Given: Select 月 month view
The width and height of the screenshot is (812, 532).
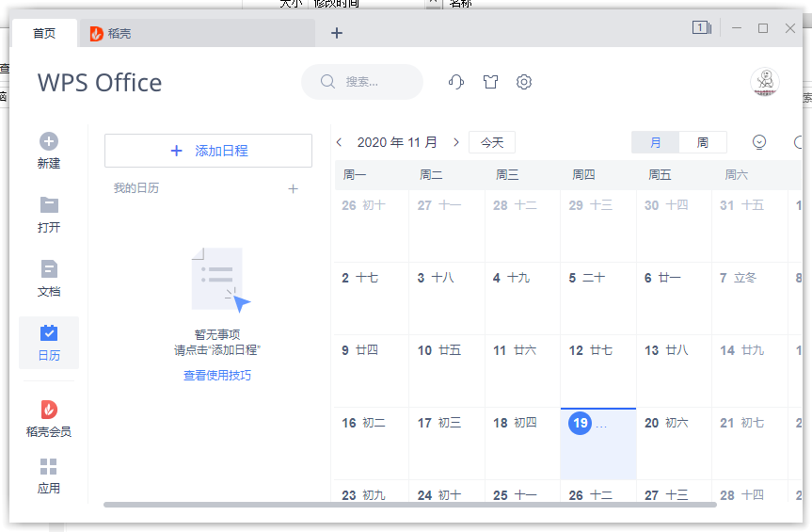Looking at the screenshot, I should click(655, 142).
